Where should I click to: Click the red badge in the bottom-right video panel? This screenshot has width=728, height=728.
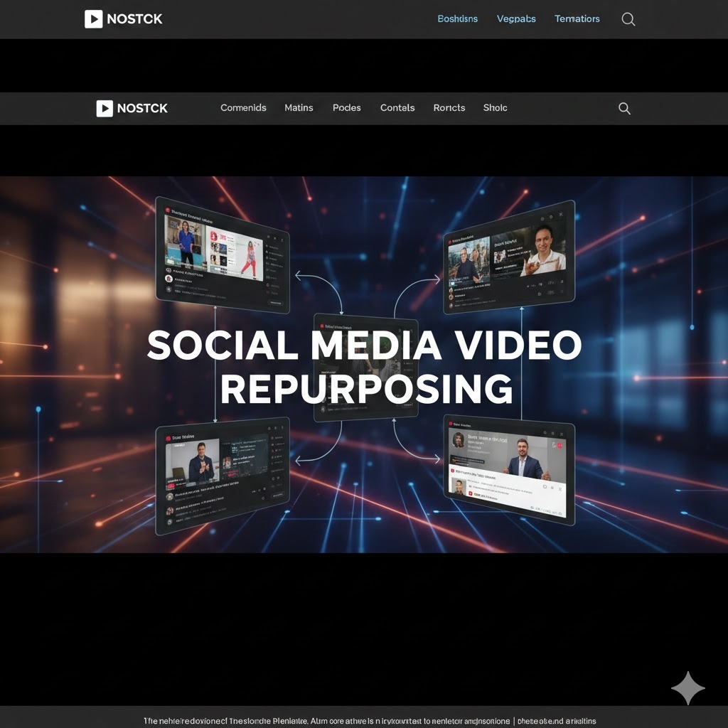pos(560,446)
